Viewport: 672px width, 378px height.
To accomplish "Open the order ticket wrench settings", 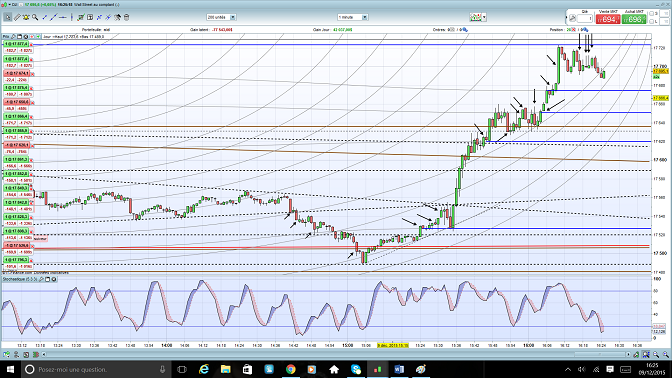I will (573, 18).
